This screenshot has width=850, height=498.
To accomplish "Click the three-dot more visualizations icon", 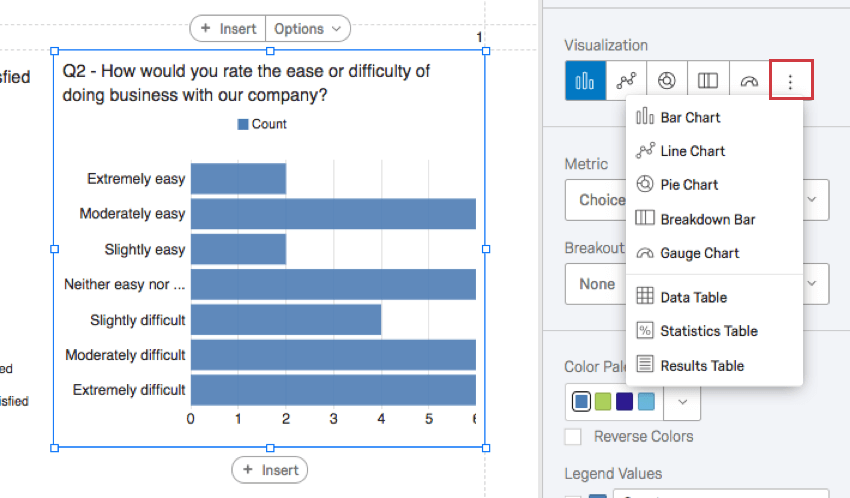I will coord(790,81).
